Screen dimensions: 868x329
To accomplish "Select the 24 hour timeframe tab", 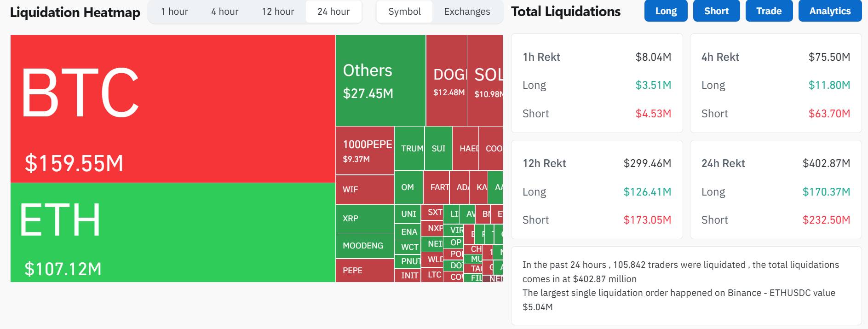I will (333, 12).
